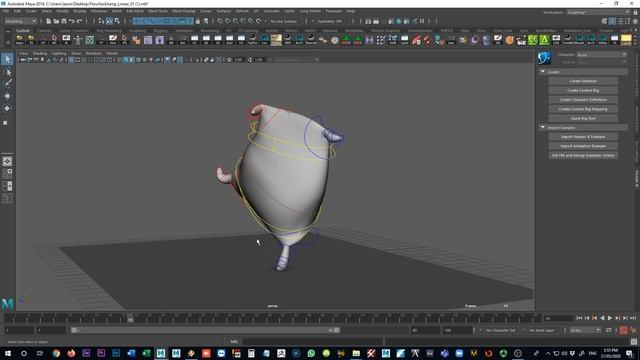Open the Windows Start menu
Viewport: 640px width, 360px height.
point(7,353)
